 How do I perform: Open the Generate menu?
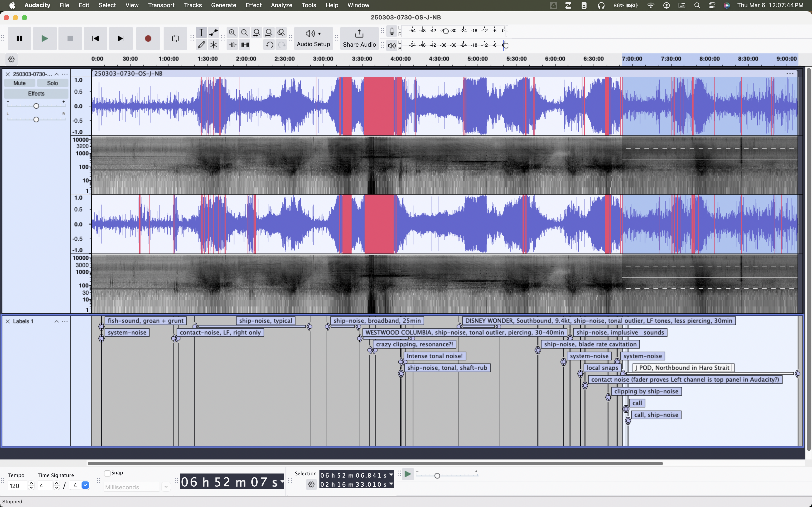click(x=223, y=5)
